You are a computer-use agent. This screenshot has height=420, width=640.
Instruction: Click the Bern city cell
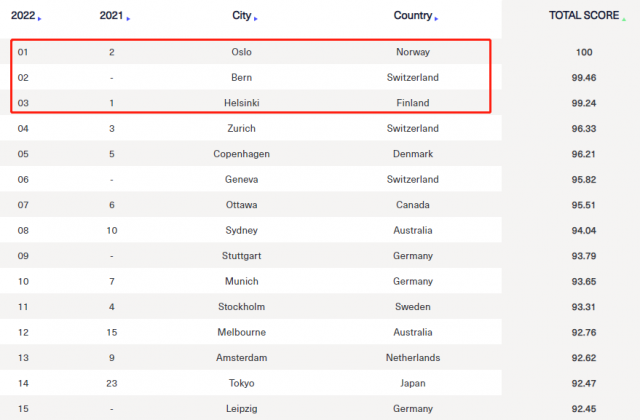click(242, 78)
